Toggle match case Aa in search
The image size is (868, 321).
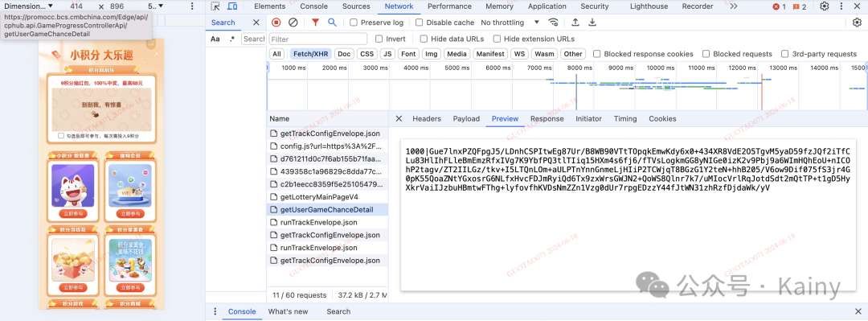pyautogui.click(x=215, y=39)
